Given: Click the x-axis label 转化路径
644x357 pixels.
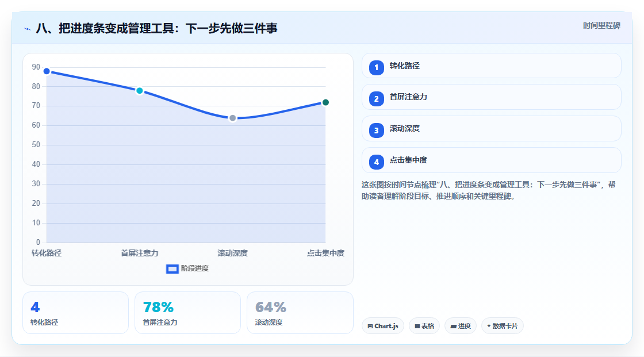Looking at the screenshot, I should (47, 253).
